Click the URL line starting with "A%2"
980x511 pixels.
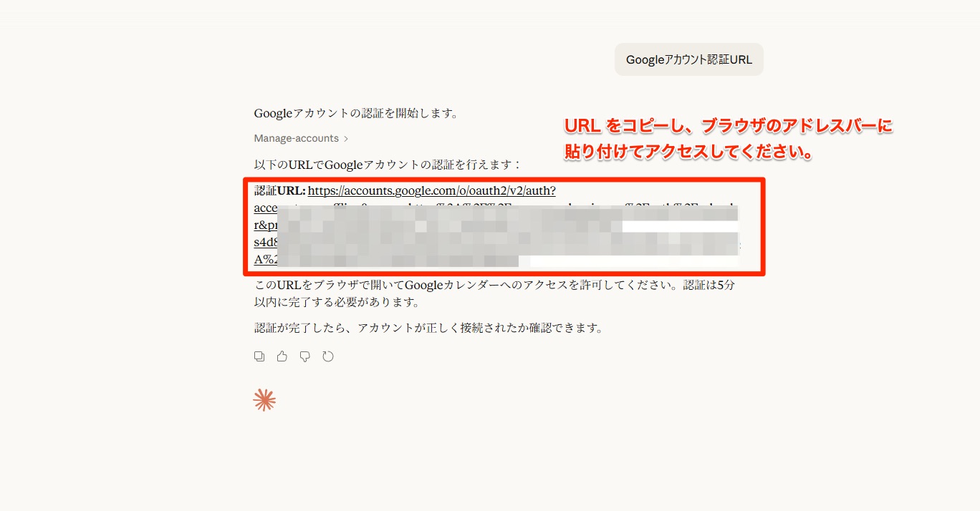[265, 259]
